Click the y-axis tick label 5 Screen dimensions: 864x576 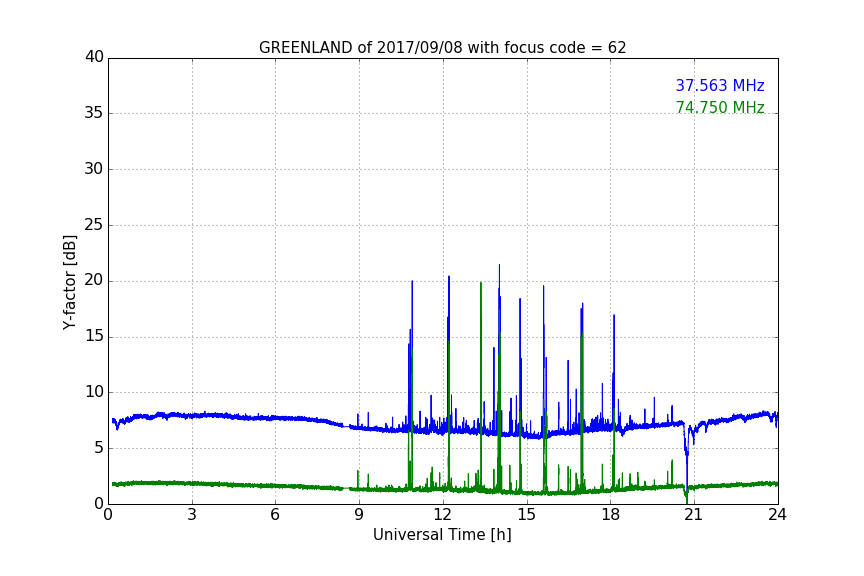point(99,448)
